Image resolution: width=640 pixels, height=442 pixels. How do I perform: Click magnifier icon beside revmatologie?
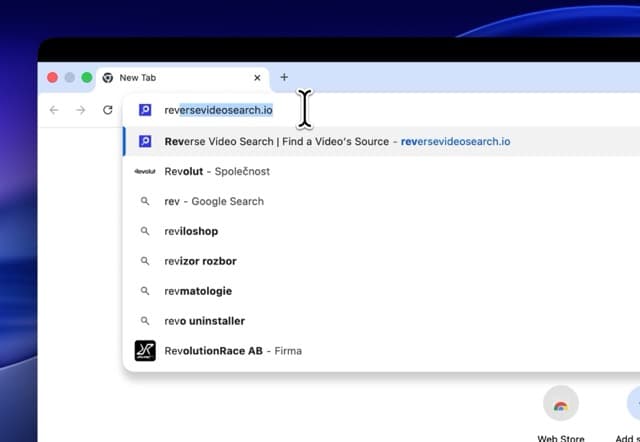(145, 291)
